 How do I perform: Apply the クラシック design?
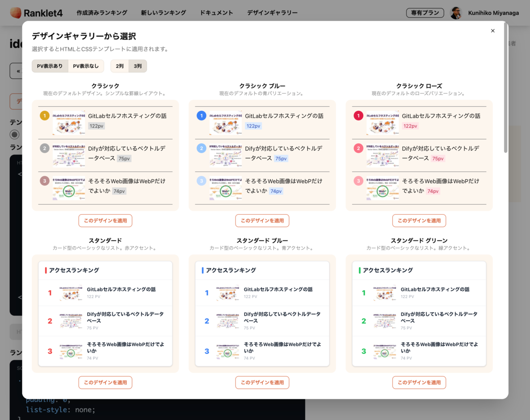pyautogui.click(x=105, y=220)
